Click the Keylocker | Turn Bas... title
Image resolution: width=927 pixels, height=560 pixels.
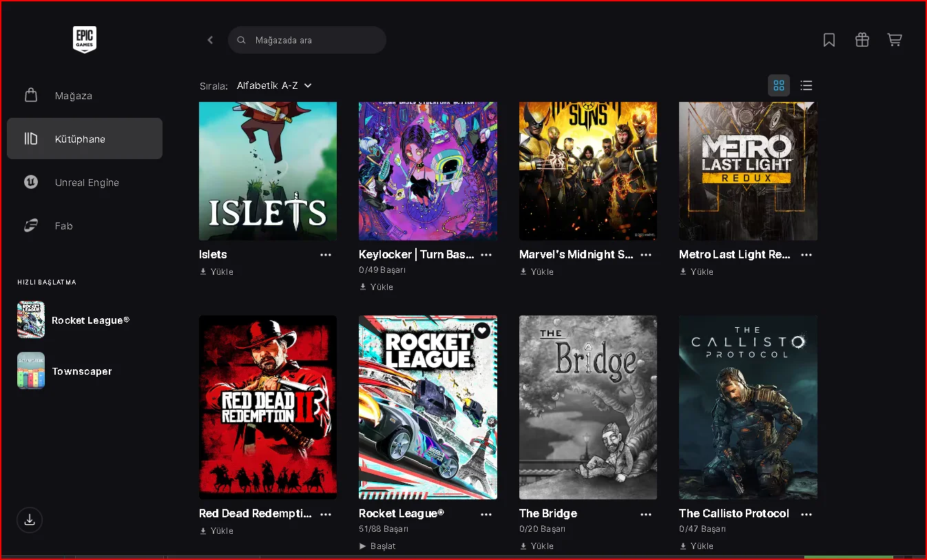[x=417, y=255]
